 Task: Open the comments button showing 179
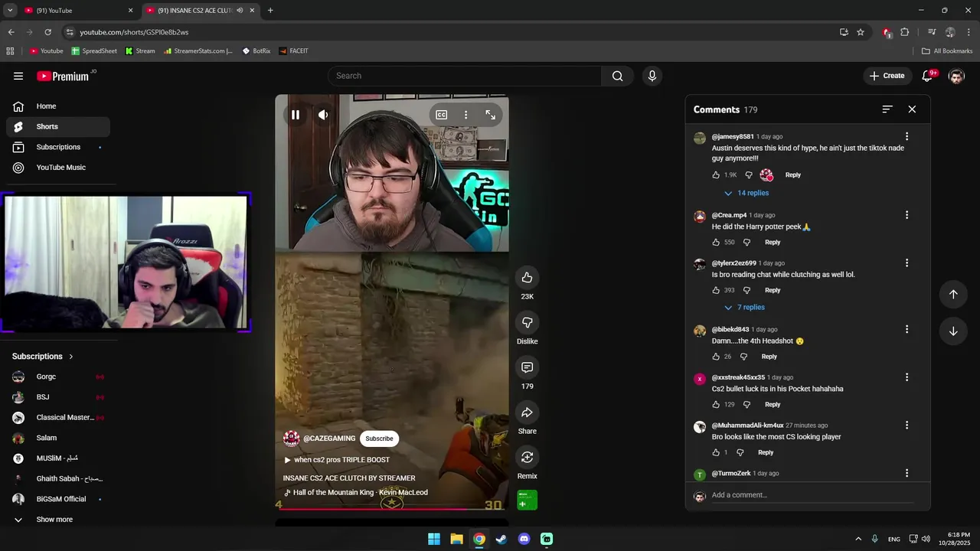coord(527,367)
